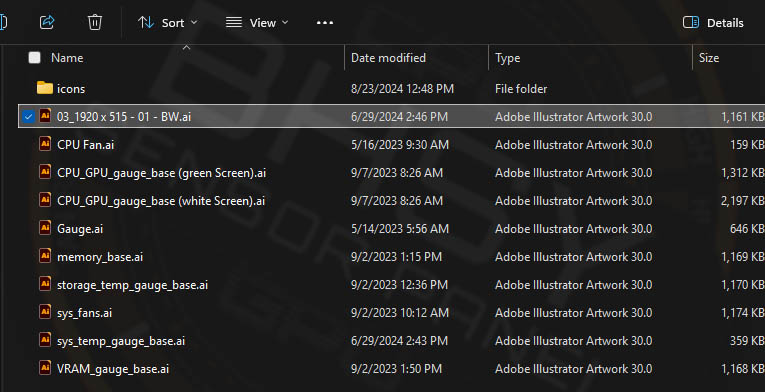Click the 03_1920 x 515 - 01 - BW.ai file icon
Viewport: 765px width, 392px height.
click(x=45, y=116)
